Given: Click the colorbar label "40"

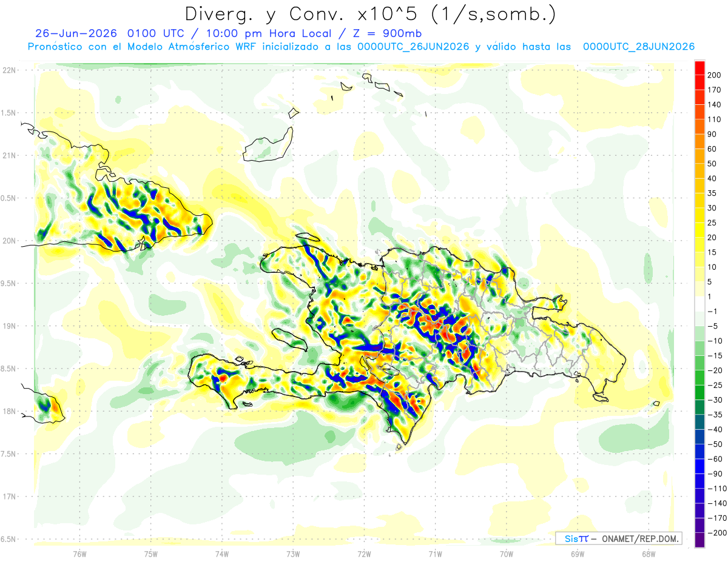Looking at the screenshot, I should pyautogui.click(x=712, y=178).
